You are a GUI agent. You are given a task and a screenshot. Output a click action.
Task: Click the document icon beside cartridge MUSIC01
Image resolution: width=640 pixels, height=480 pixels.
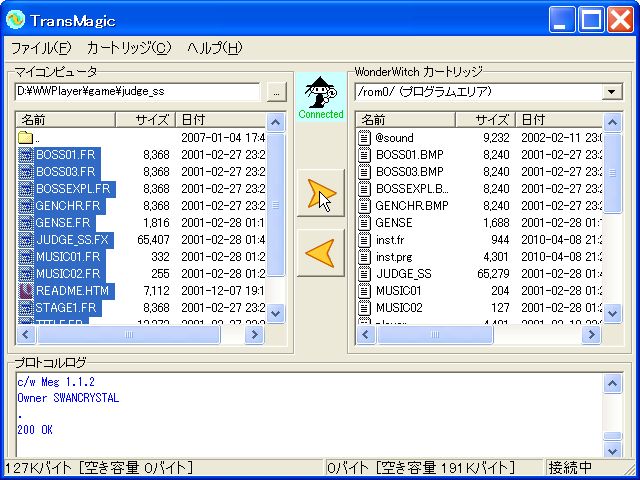pyautogui.click(x=364, y=291)
